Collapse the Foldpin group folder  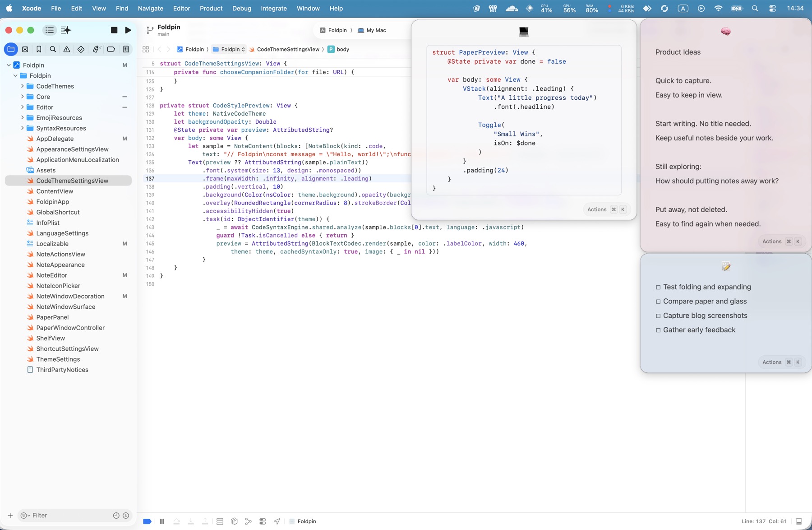(x=15, y=76)
